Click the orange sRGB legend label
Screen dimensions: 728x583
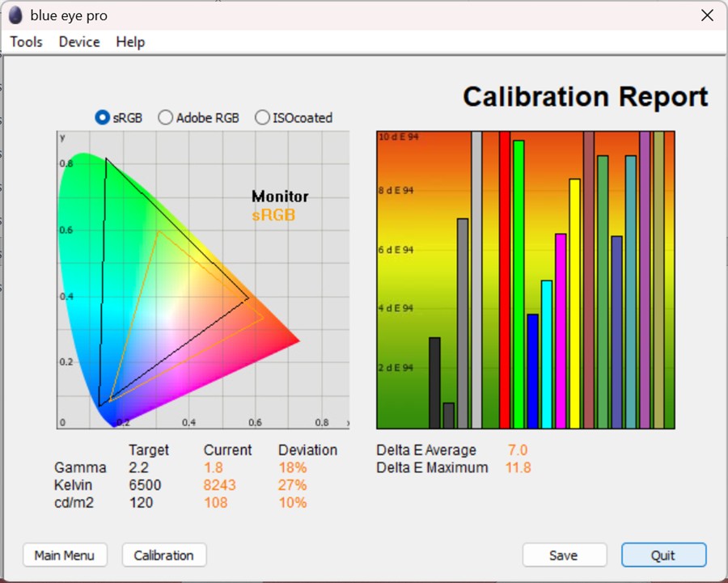click(273, 216)
